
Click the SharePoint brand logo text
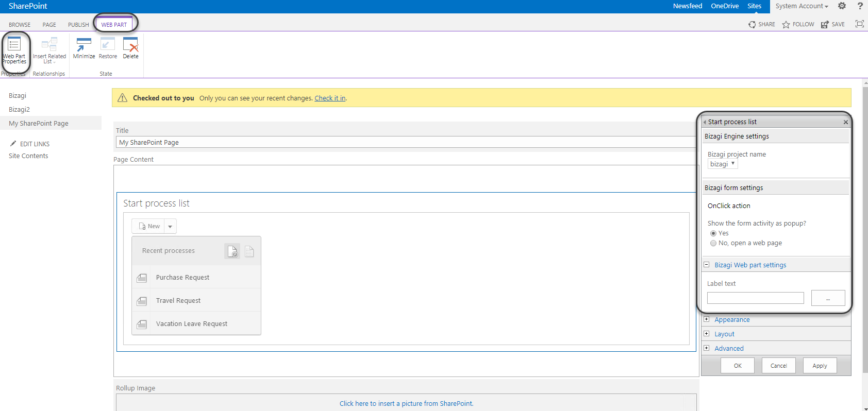[28, 6]
